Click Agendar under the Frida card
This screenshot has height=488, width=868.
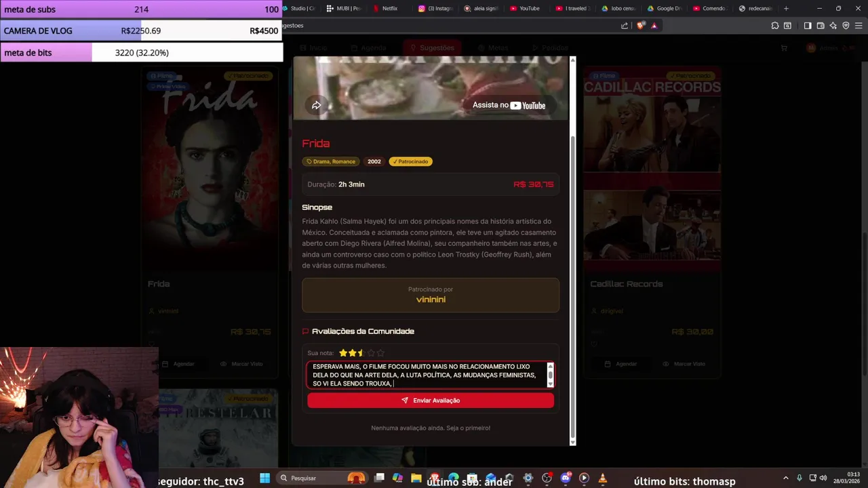point(178,364)
